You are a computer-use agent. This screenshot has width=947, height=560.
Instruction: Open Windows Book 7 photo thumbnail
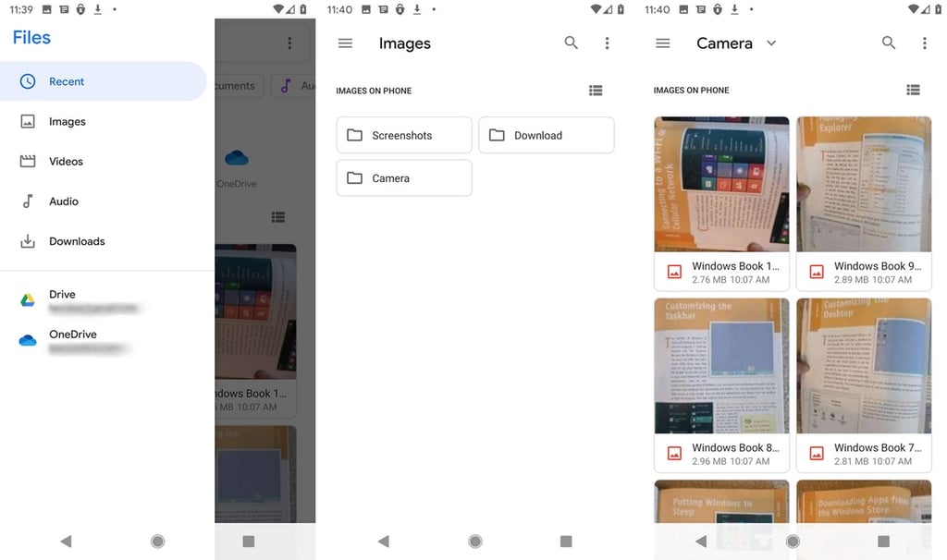pos(864,366)
